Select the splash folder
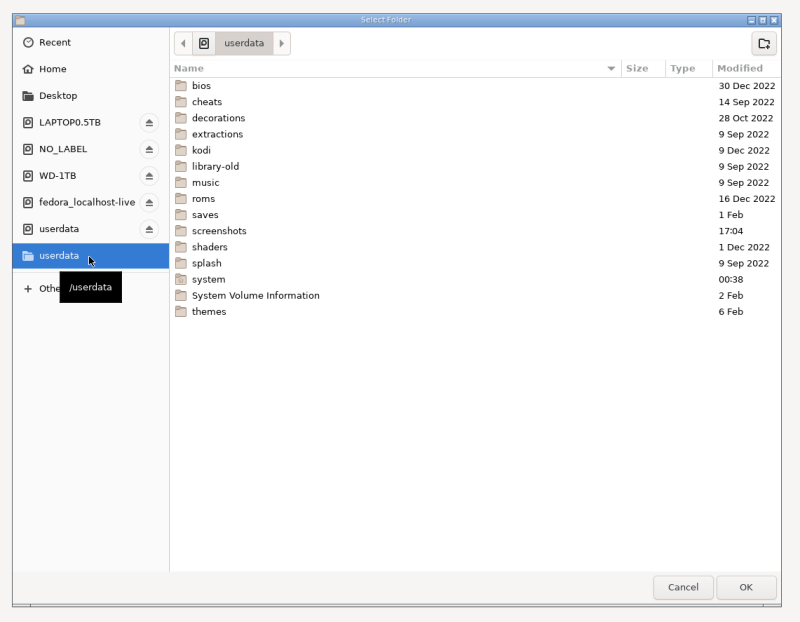The width and height of the screenshot is (800, 622). [474, 263]
